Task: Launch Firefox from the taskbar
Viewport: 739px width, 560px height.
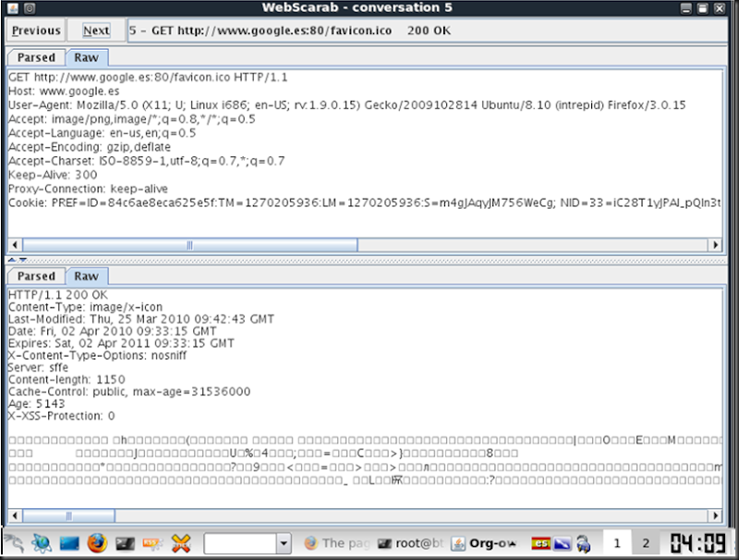Action: [x=97, y=543]
